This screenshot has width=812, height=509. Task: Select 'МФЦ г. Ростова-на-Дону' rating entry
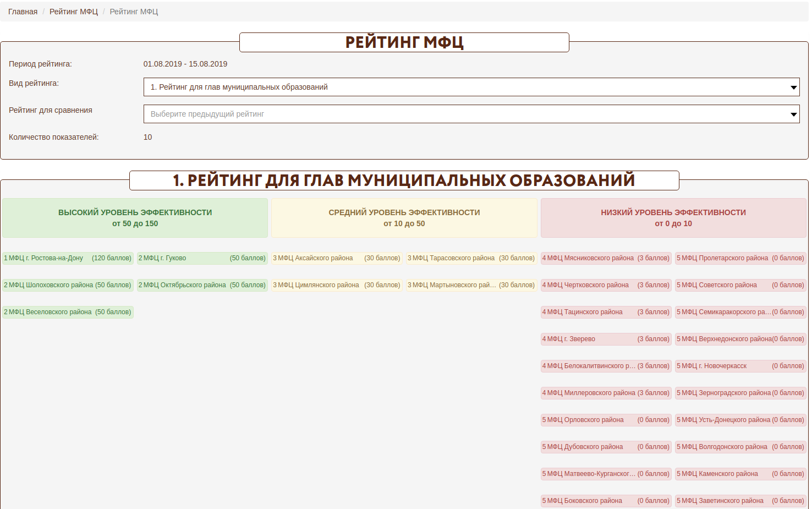click(x=68, y=258)
